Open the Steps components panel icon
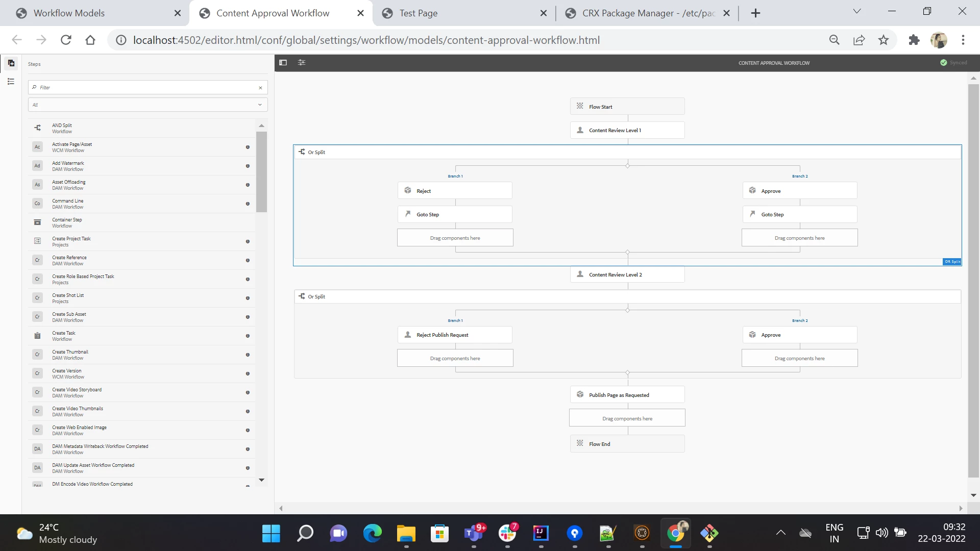 pos(11,63)
